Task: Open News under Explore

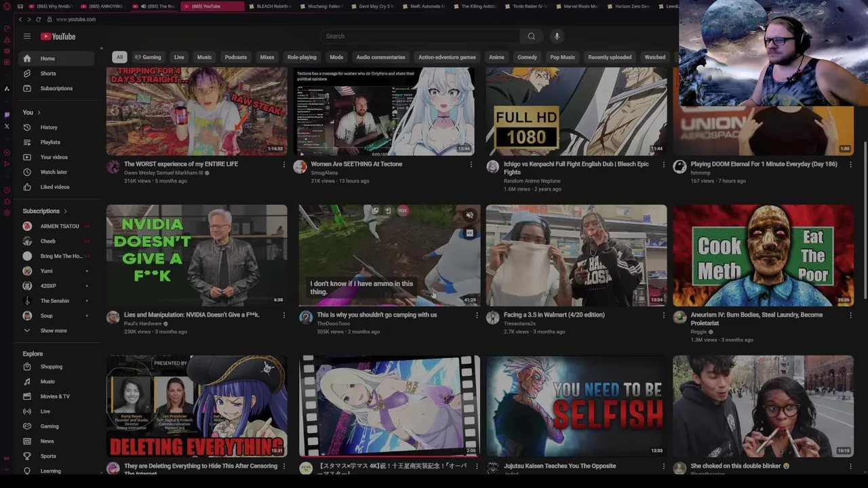Action: click(56, 441)
